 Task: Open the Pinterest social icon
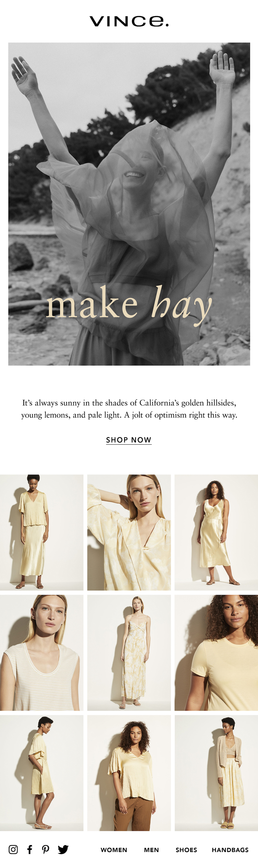46,849
